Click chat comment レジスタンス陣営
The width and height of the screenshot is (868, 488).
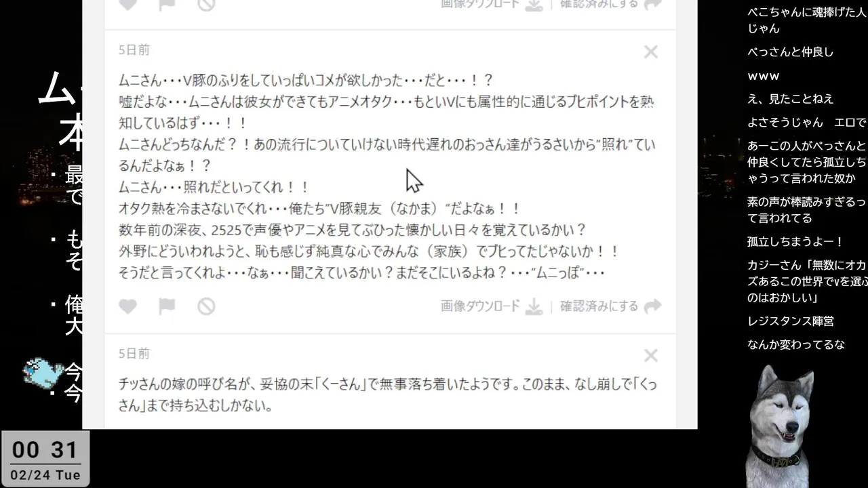791,321
